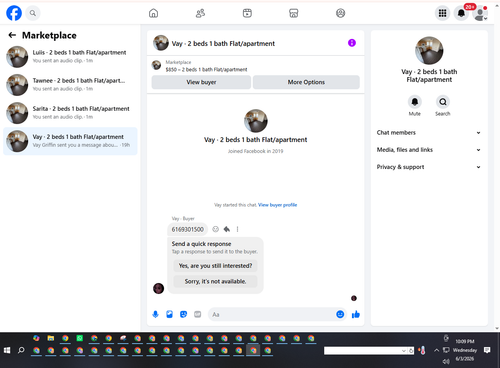Image resolution: width=500 pixels, height=368 pixels.
Task: Send quick response "Yes, are you still interested?"
Action: pos(215,266)
